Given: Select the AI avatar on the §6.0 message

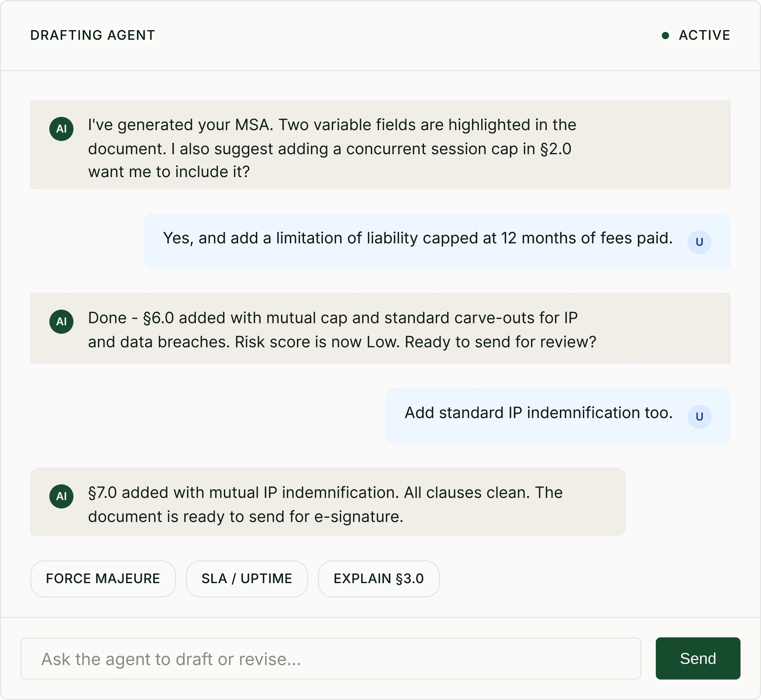Looking at the screenshot, I should click(61, 321).
